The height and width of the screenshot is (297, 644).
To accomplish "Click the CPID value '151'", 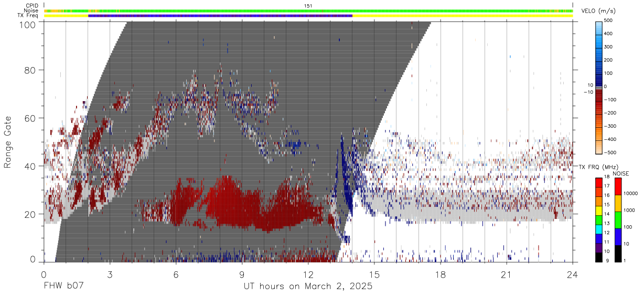I will 308,6.
